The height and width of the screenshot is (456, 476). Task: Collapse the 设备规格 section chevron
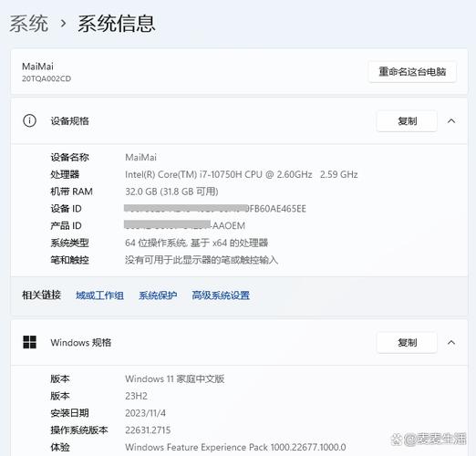pos(451,121)
